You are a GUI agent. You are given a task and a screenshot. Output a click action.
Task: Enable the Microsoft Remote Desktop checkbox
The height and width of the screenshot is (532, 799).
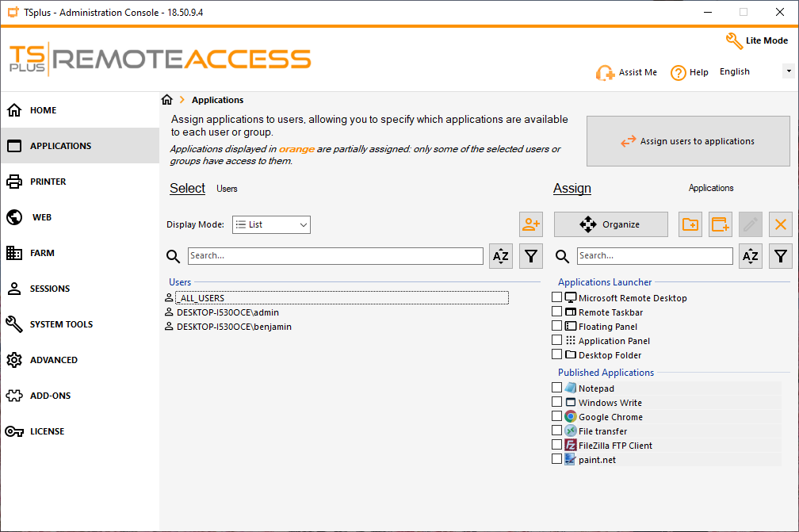click(556, 297)
